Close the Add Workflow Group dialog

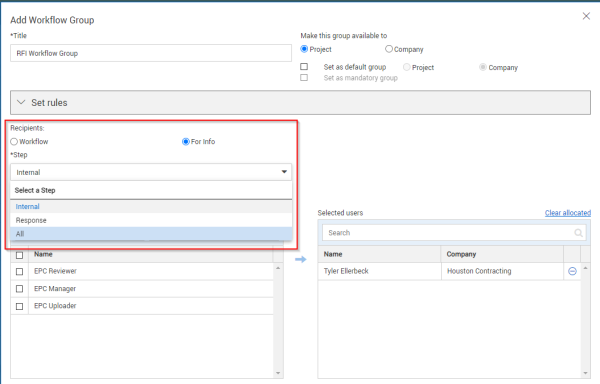(586, 16)
